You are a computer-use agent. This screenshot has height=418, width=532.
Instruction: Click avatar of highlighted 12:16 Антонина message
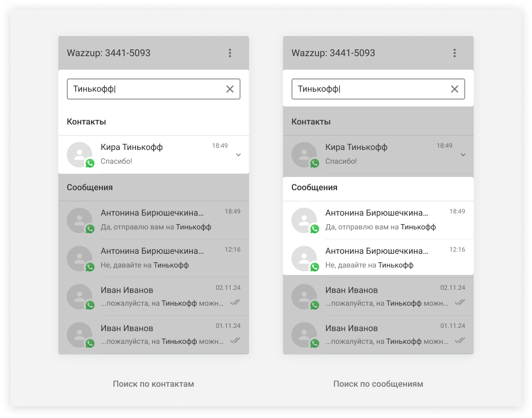click(x=304, y=258)
